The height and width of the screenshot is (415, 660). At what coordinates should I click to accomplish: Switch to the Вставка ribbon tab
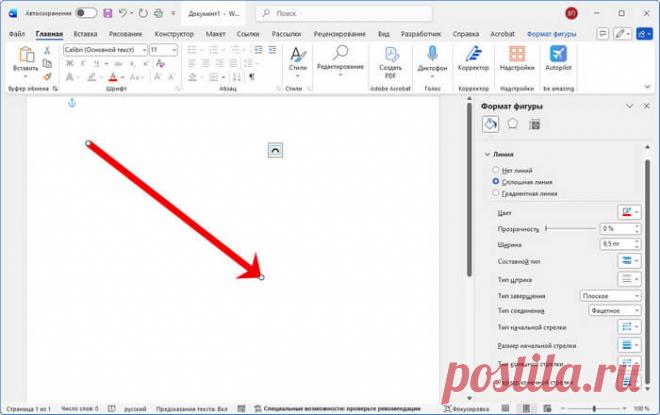(85, 33)
